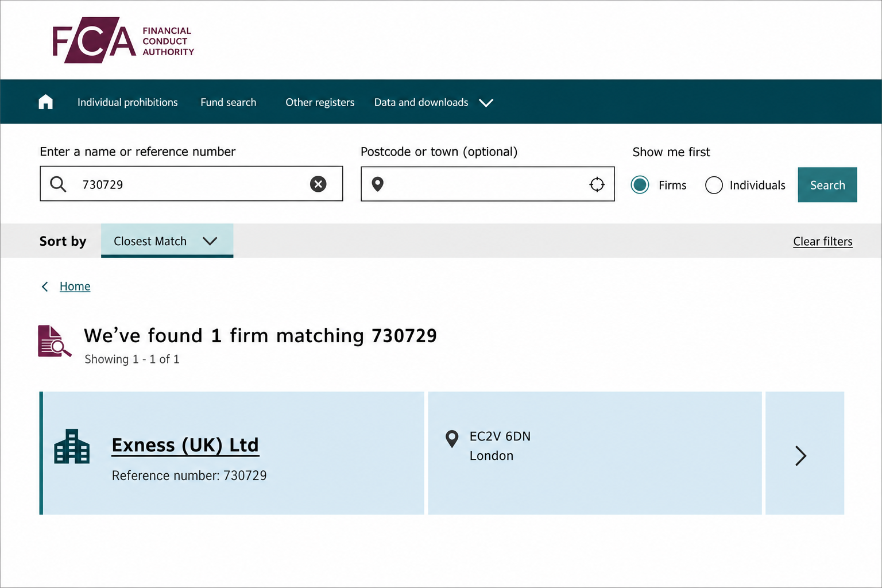Open Fund search page
Screen dimensions: 882x588
pyautogui.click(x=229, y=102)
